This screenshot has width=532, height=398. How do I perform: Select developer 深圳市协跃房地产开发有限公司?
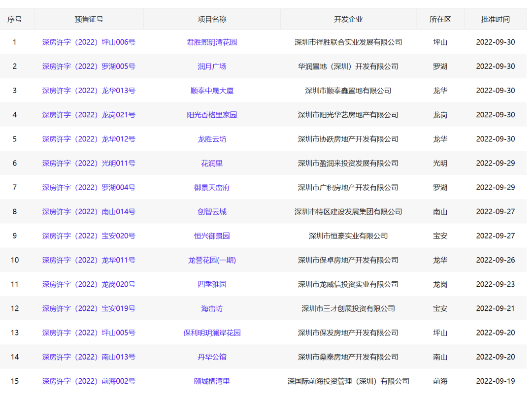tap(348, 139)
